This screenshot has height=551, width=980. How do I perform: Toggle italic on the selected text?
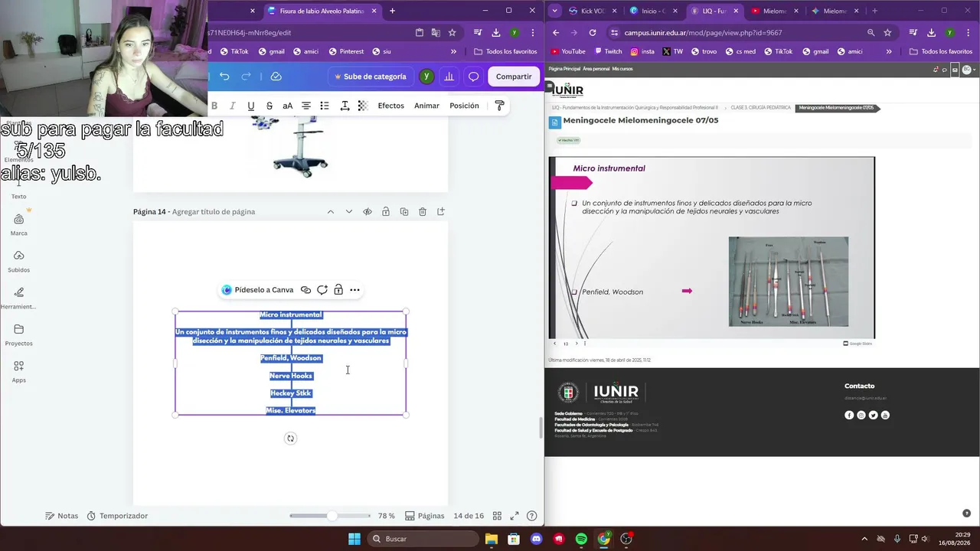tap(233, 106)
